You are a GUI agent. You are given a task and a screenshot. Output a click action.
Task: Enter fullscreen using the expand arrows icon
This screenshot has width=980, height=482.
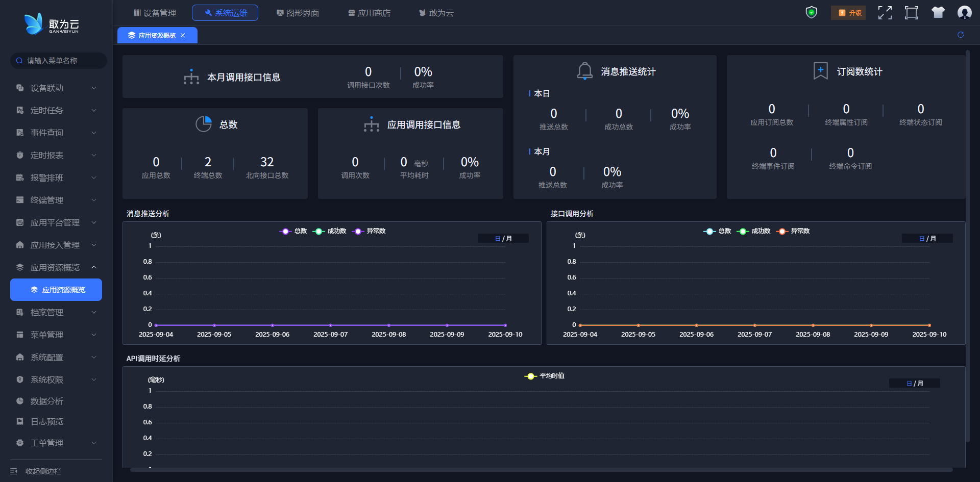(x=885, y=13)
